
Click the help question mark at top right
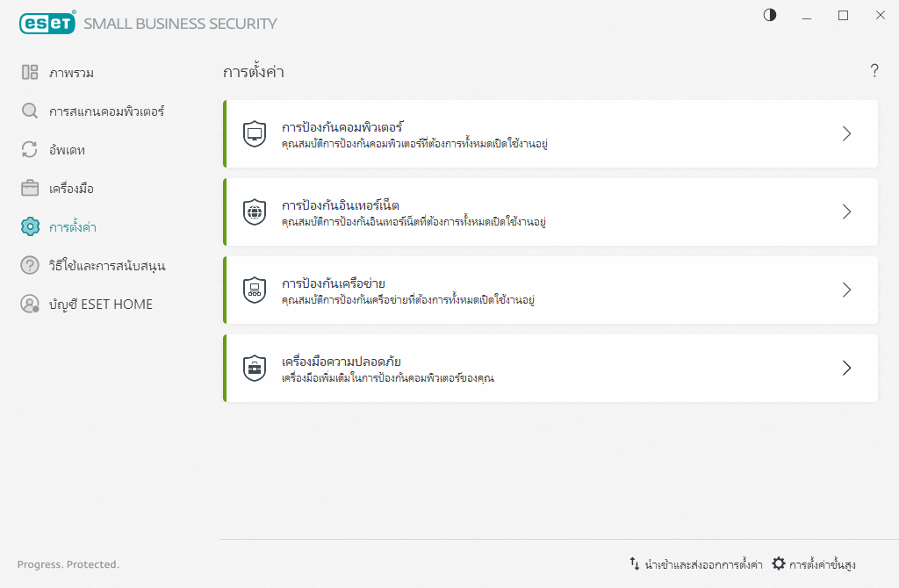(x=874, y=72)
